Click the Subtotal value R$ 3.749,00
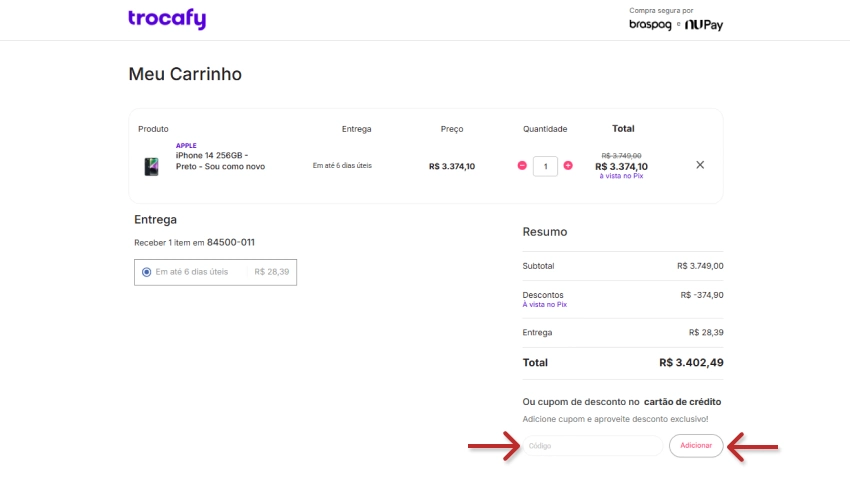Screen dimensions: 850x480 pos(700,266)
